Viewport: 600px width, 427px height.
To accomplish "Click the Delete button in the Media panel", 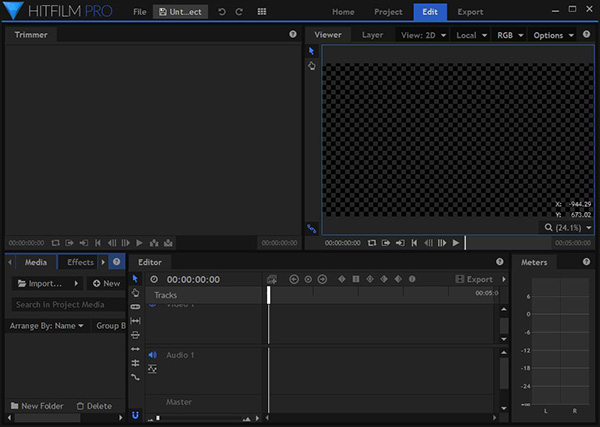I will (x=94, y=406).
